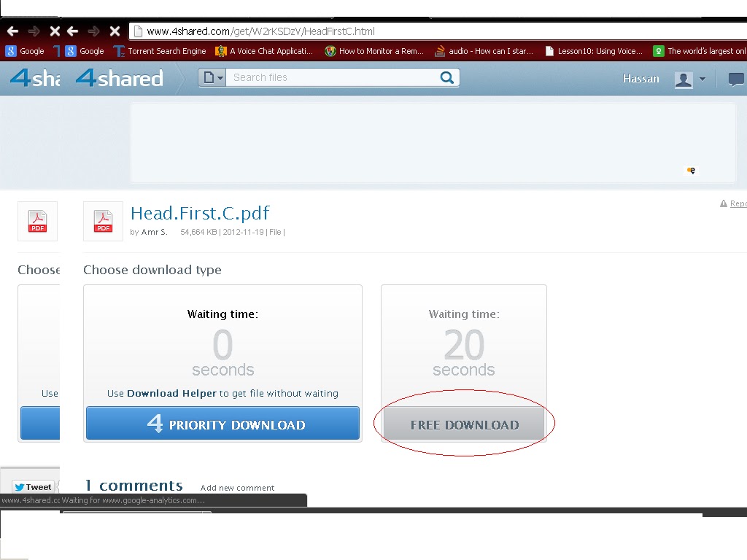Open the chat messages icon in the header
This screenshot has width=747, height=560.
(x=735, y=79)
